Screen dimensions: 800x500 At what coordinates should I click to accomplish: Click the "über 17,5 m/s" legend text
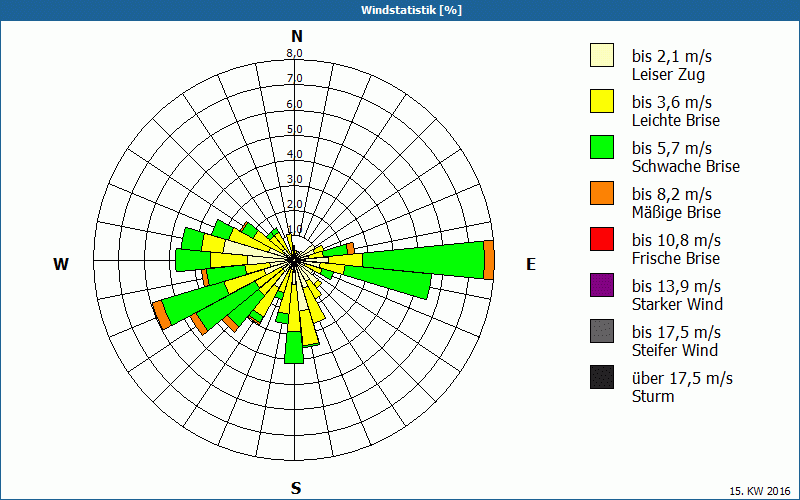[682, 378]
